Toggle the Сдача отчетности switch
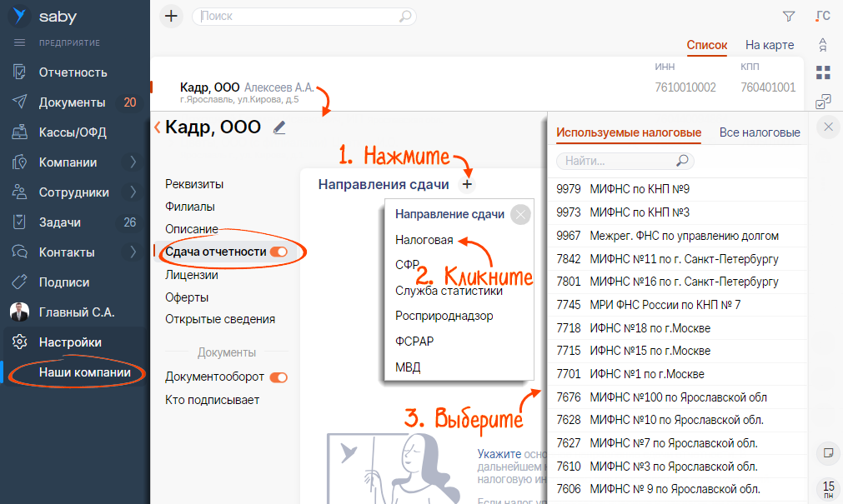The width and height of the screenshot is (843, 504). click(x=279, y=252)
